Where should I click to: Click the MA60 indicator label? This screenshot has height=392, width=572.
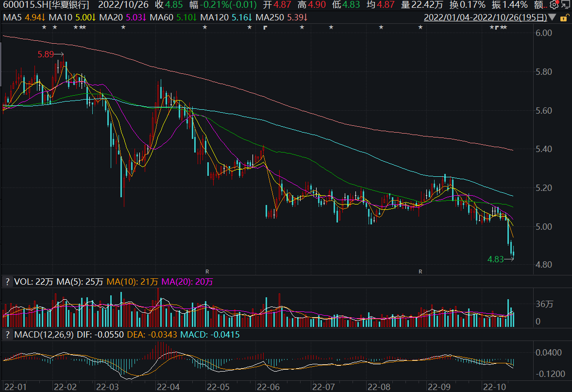pos(171,17)
